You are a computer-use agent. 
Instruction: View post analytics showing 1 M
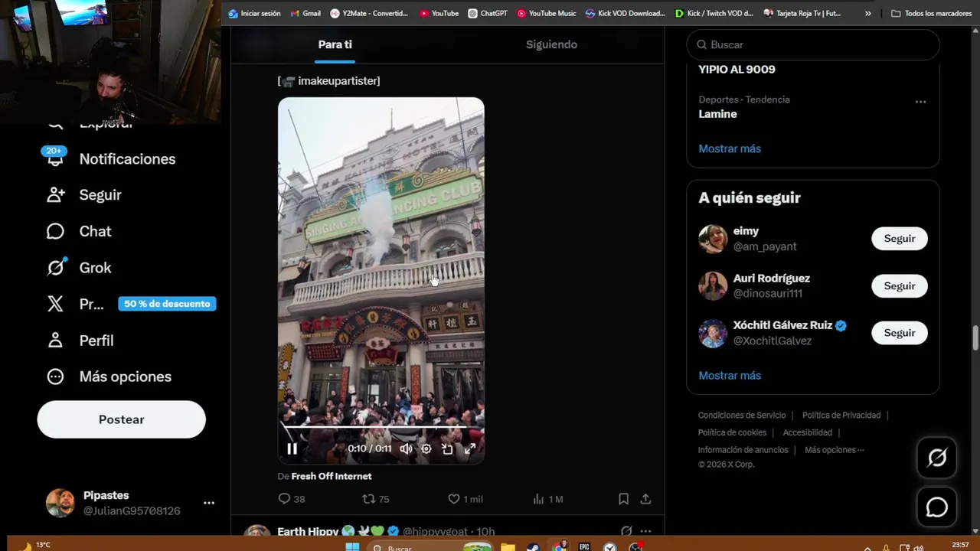548,499
